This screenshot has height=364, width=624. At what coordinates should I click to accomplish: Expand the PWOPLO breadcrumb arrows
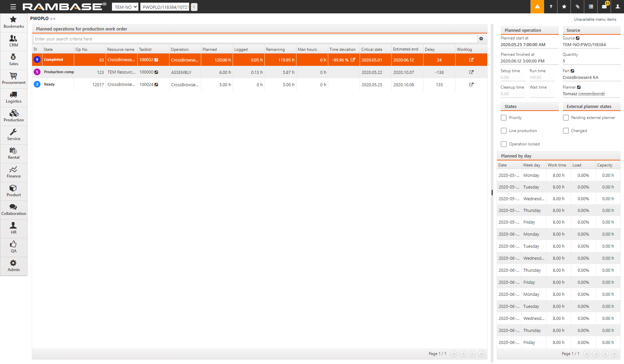(x=52, y=19)
